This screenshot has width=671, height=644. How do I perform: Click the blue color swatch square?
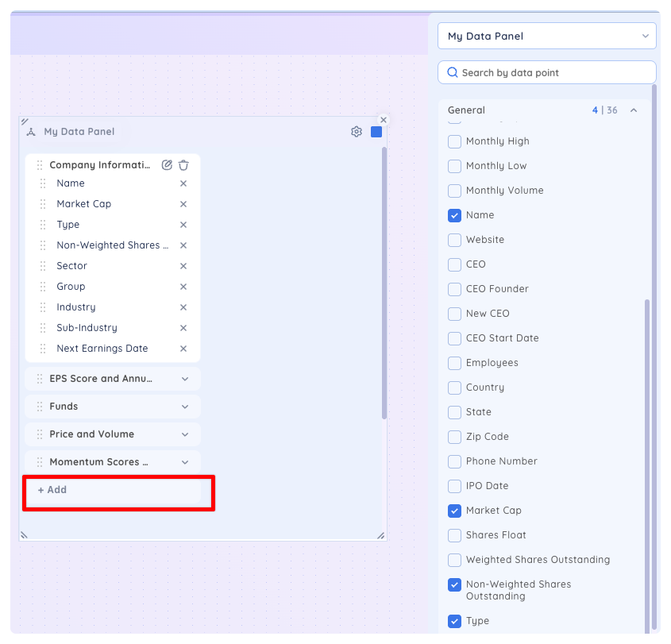[376, 132]
